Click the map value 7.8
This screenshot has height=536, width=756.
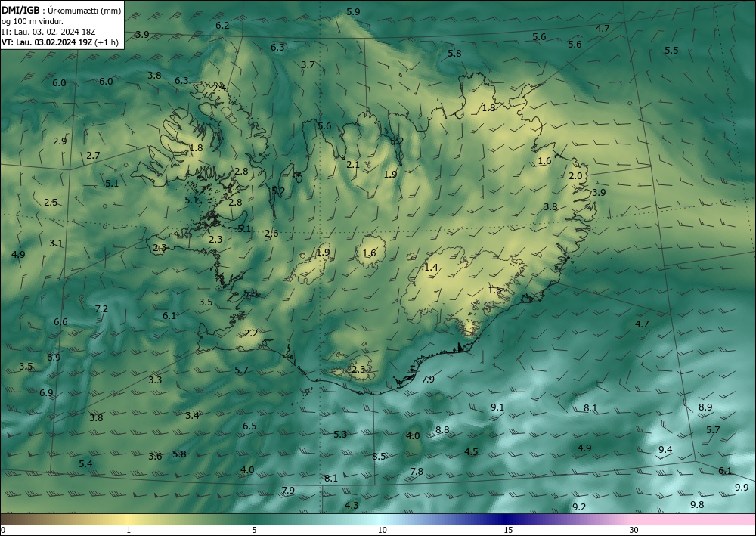tap(417, 471)
